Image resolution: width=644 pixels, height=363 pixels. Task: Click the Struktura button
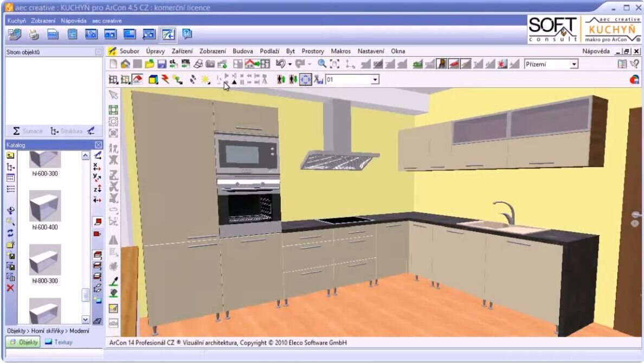(67, 131)
